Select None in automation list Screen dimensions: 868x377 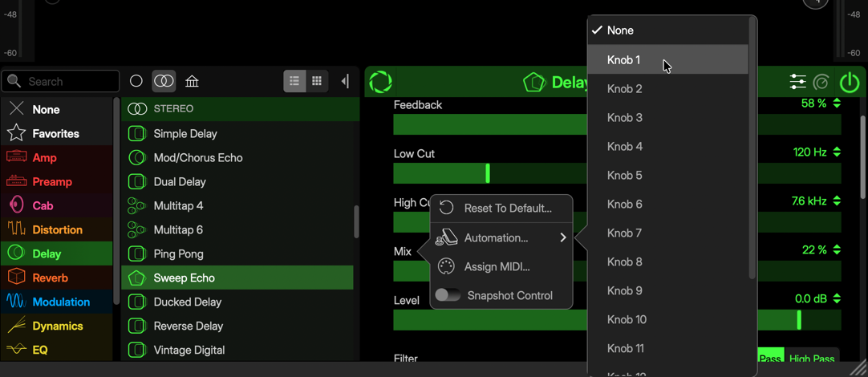[x=668, y=30]
